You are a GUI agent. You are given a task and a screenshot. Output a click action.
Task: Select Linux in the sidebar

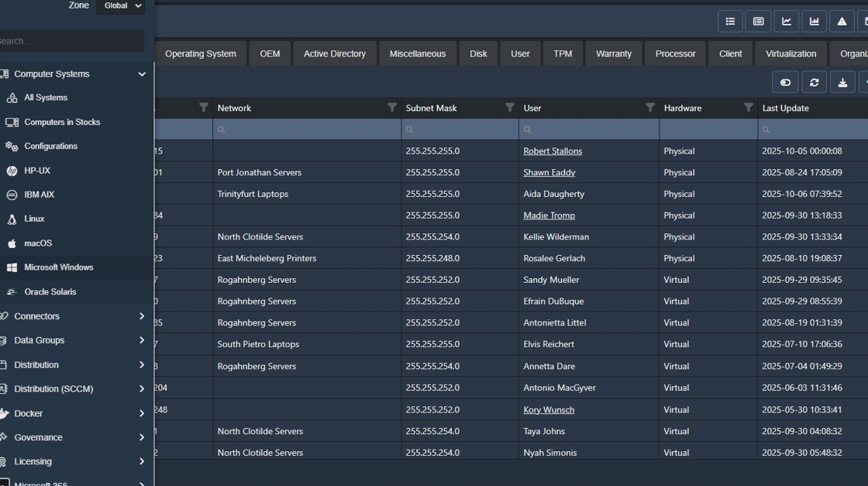tap(34, 219)
